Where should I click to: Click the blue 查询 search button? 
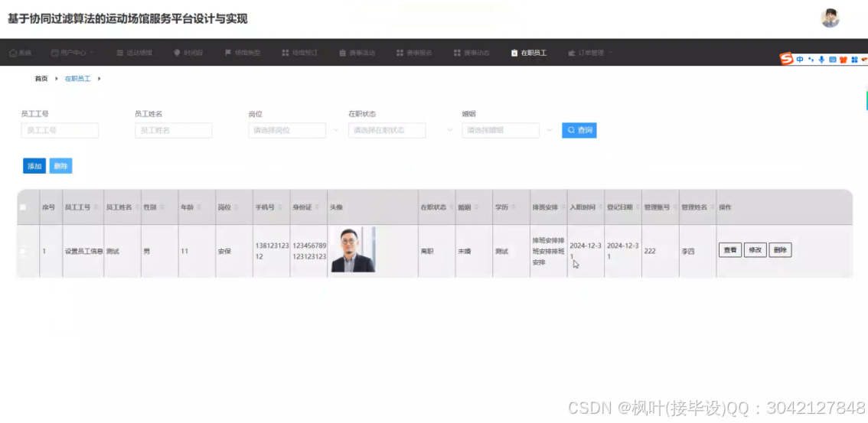pyautogui.click(x=579, y=131)
